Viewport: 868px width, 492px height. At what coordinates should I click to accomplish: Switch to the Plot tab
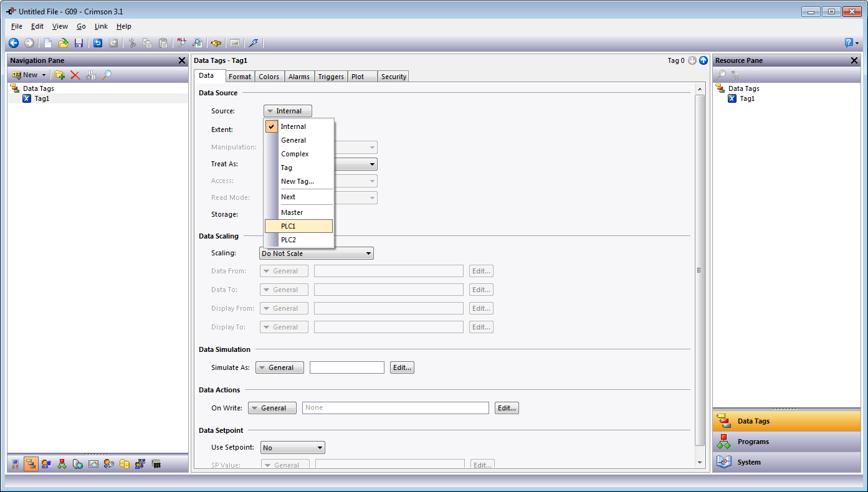[363, 77]
